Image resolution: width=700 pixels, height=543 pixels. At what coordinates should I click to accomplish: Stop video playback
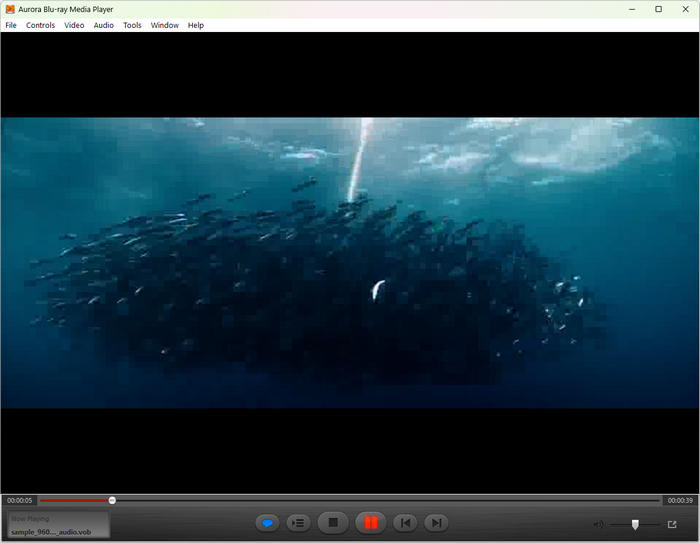point(333,523)
